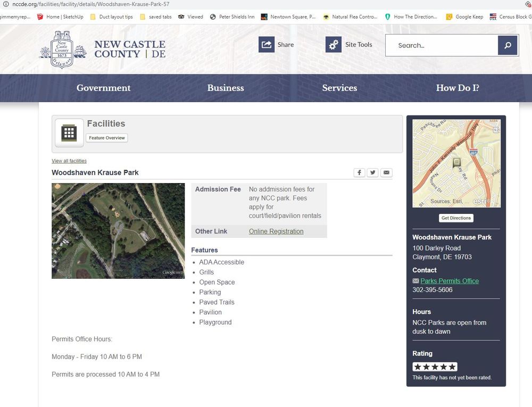Click the Share icon in header
This screenshot has width=532, height=407.
(x=267, y=45)
